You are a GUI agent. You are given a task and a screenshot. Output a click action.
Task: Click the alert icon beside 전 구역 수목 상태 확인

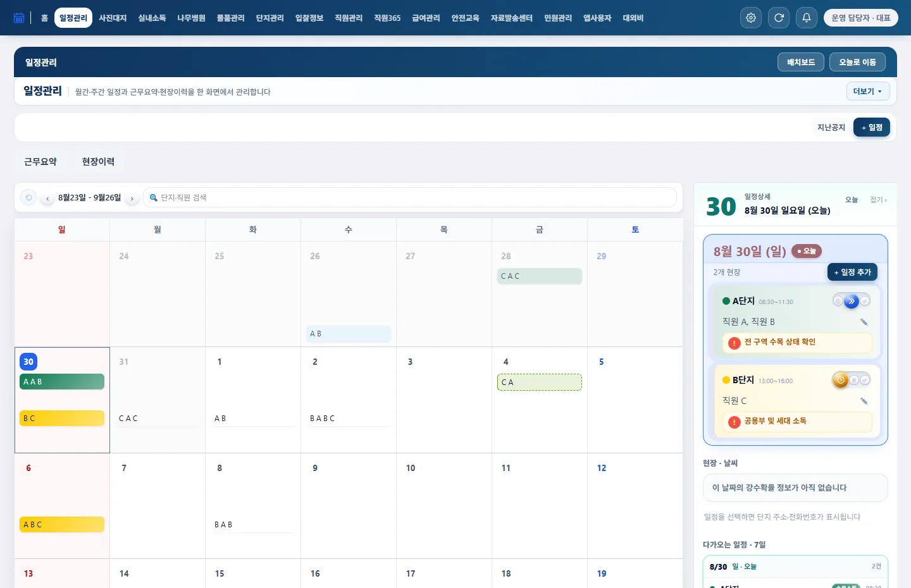pos(734,343)
